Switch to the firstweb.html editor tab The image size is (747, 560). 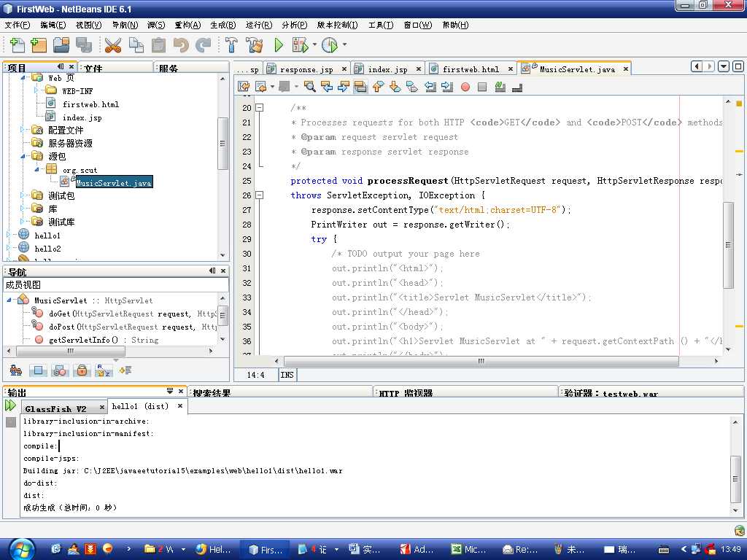point(471,69)
